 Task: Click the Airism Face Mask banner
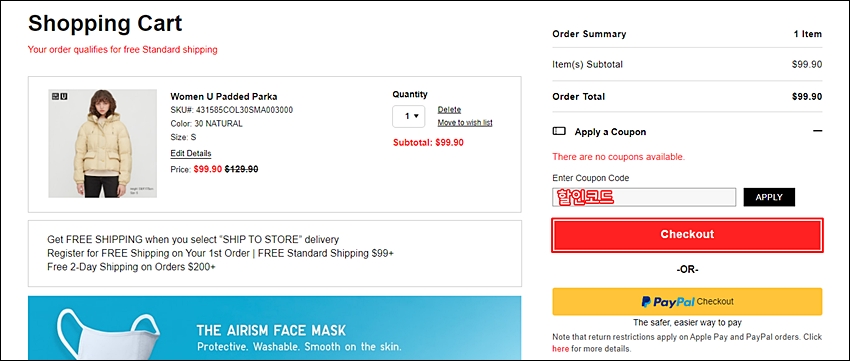click(274, 328)
